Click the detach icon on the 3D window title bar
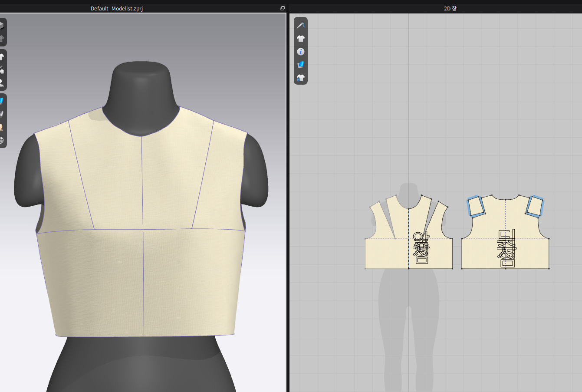This screenshot has width=582, height=392. pos(283,8)
